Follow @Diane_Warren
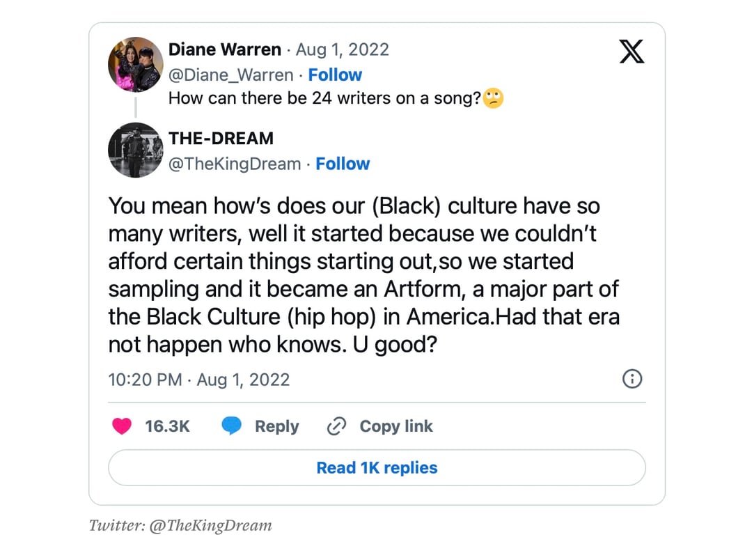 tap(335, 75)
